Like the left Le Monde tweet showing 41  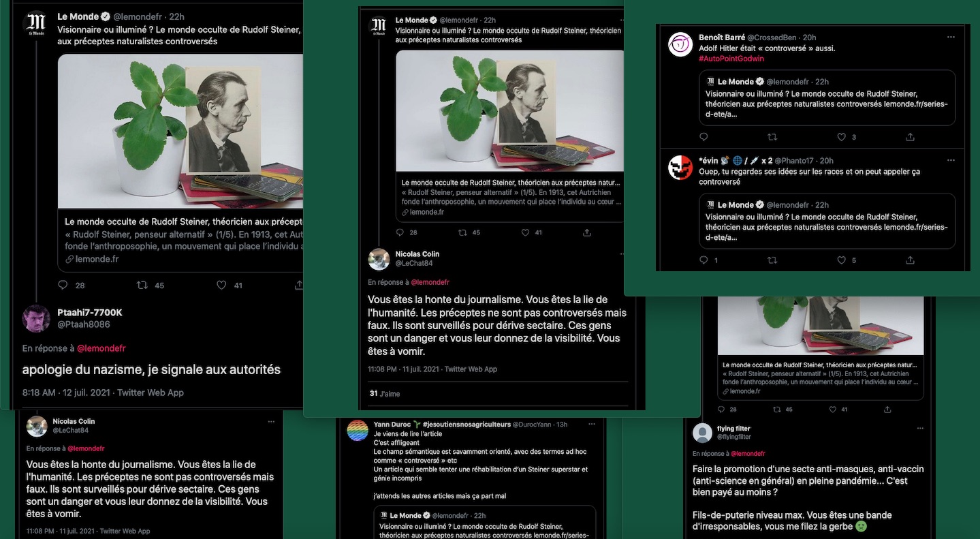click(221, 285)
